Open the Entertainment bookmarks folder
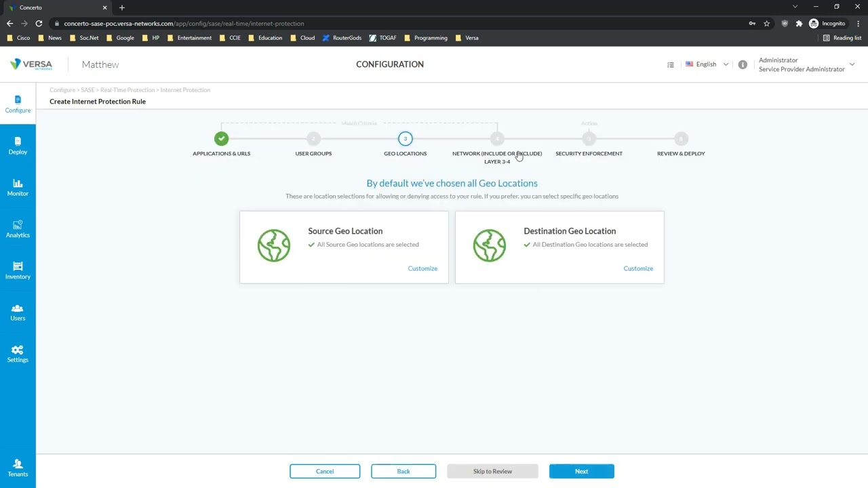This screenshot has height=488, width=868. coord(190,38)
